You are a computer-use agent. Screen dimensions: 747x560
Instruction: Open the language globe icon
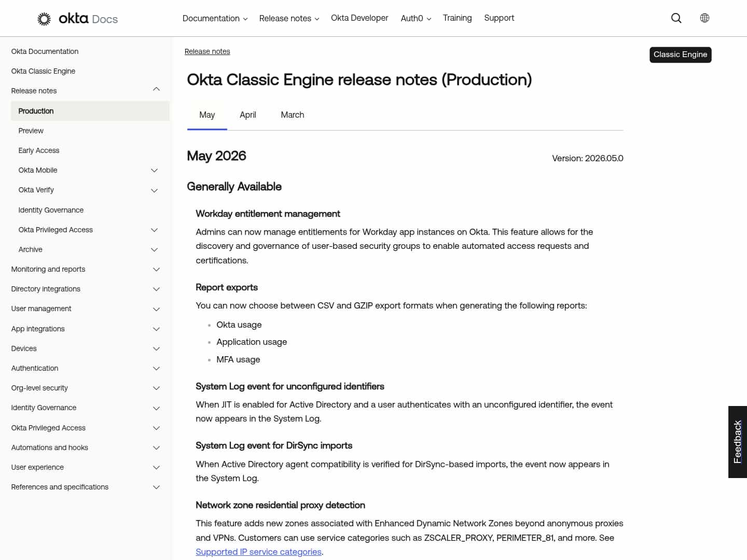click(x=704, y=18)
